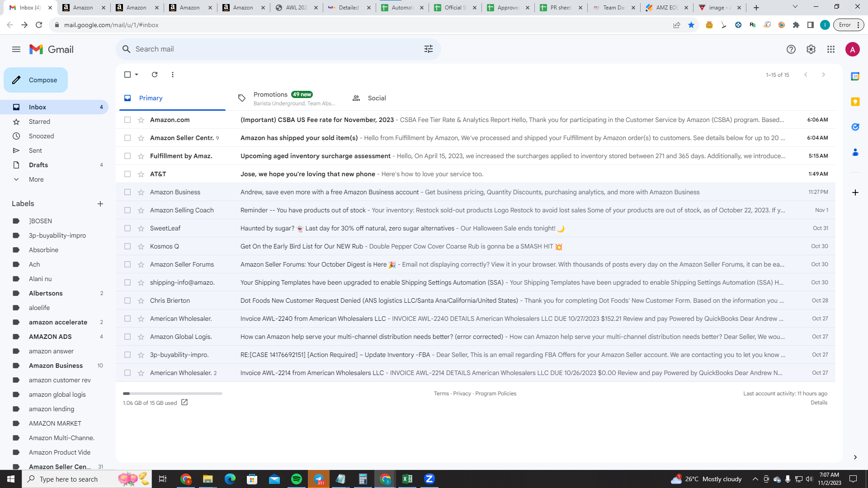868x488 pixels.
Task: Check the Kosmos Q email checkbox
Action: [x=127, y=246]
